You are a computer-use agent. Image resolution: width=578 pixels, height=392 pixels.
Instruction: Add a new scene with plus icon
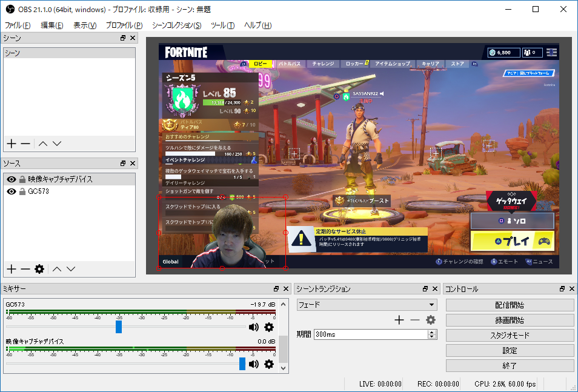(x=12, y=144)
